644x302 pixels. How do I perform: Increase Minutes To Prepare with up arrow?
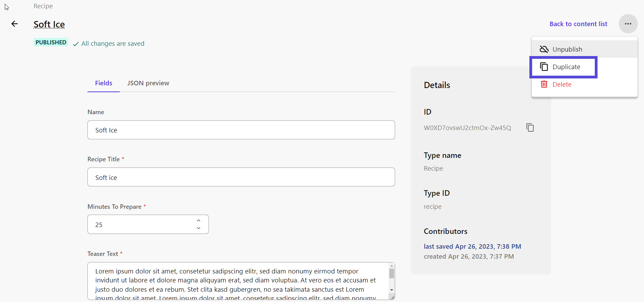coord(199,220)
